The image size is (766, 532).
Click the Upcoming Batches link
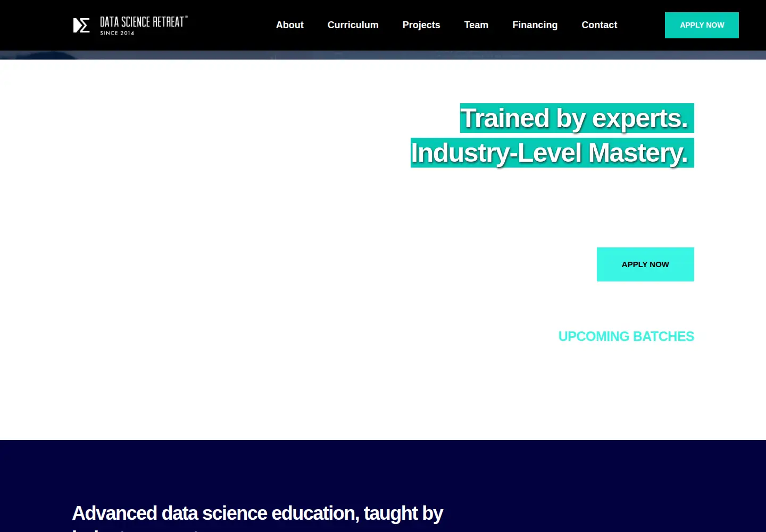(x=626, y=336)
